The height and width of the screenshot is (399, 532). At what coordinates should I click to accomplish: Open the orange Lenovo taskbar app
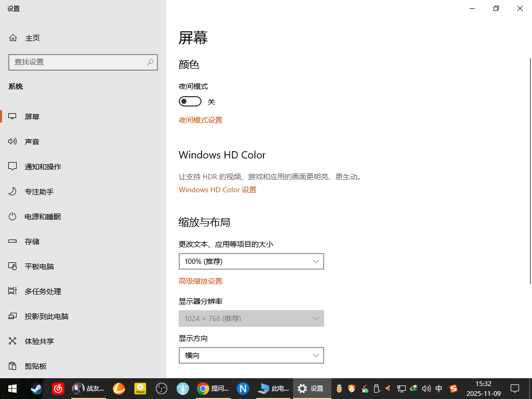119,389
